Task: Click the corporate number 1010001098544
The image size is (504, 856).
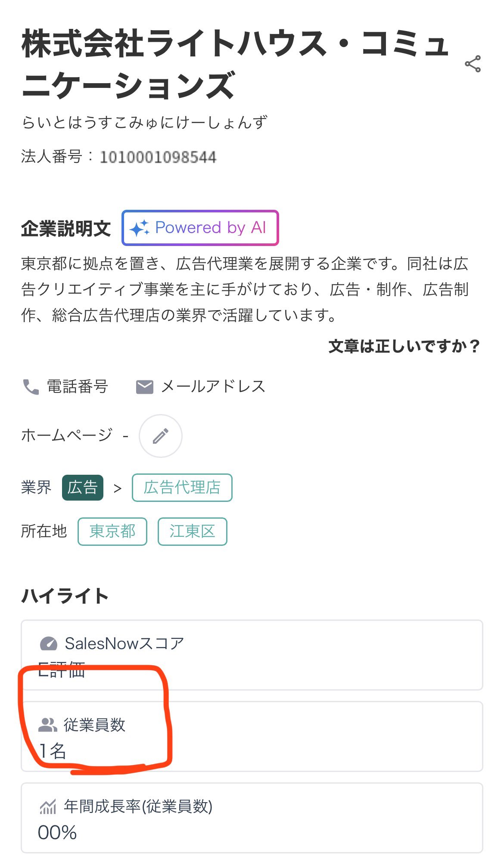Action: (x=158, y=157)
